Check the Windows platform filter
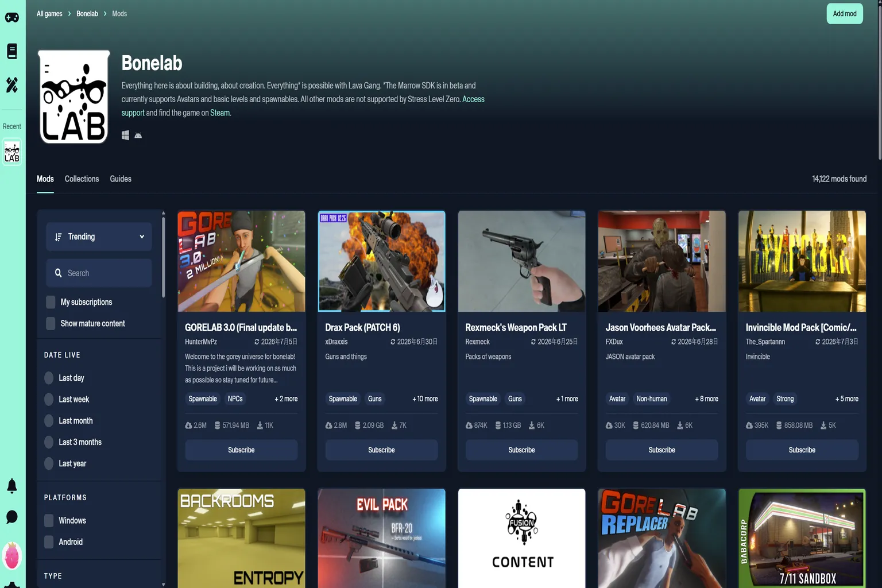Image resolution: width=882 pixels, height=588 pixels. click(49, 520)
